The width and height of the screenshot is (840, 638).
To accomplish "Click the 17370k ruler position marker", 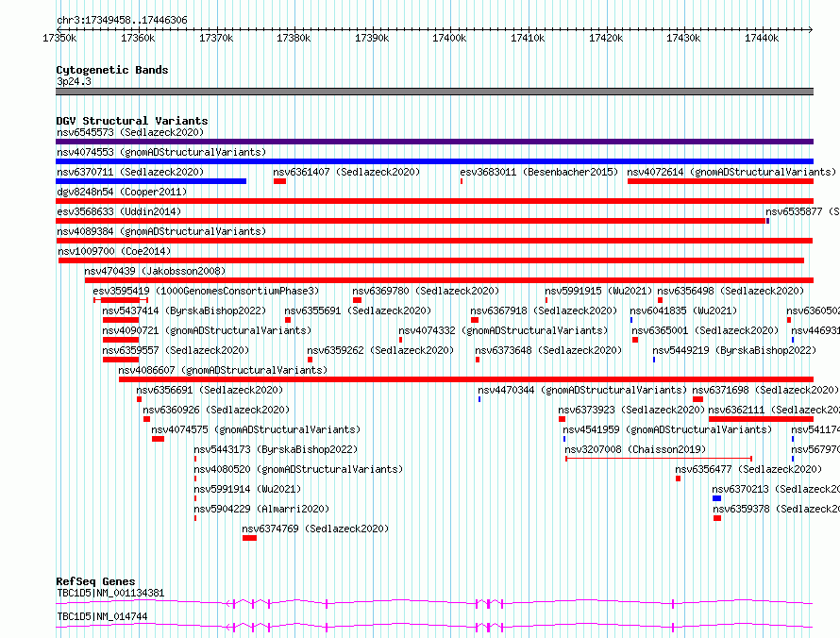I will 216,38.
